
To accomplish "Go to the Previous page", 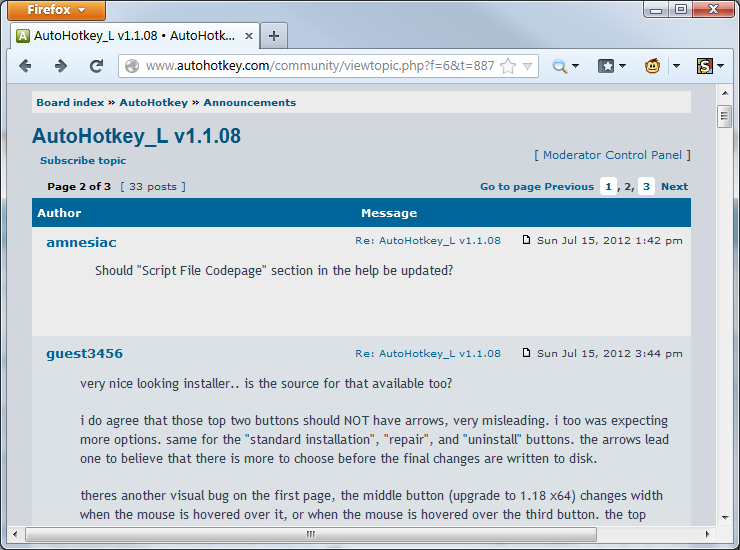I will [569, 186].
